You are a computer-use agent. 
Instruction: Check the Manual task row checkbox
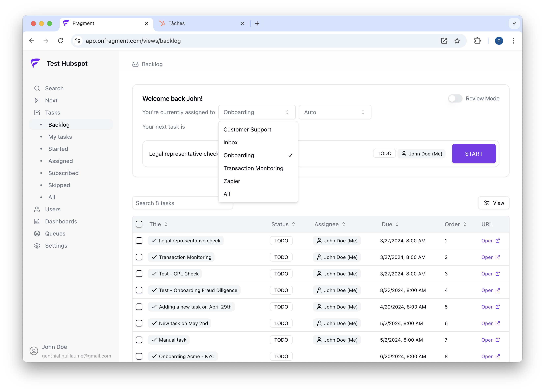point(139,340)
